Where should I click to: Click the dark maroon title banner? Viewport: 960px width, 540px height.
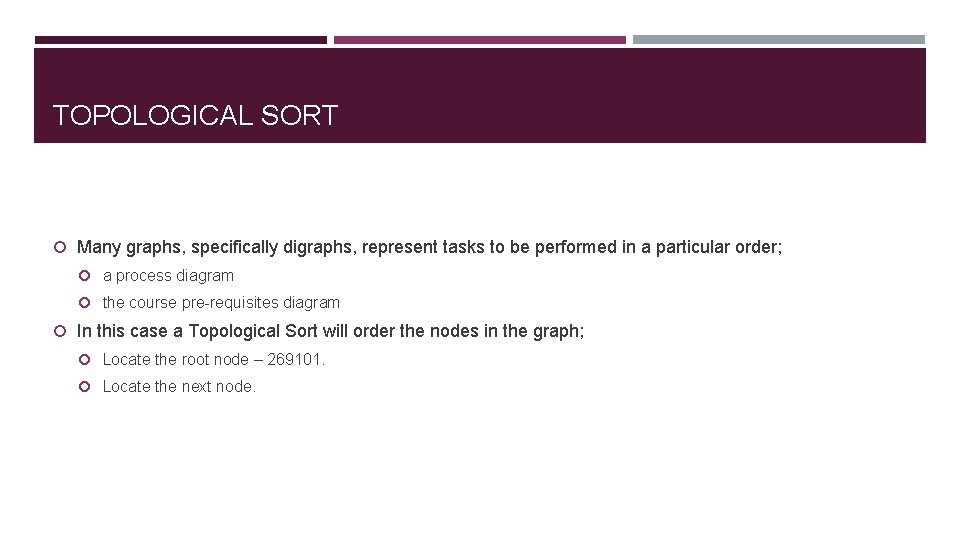[479, 96]
